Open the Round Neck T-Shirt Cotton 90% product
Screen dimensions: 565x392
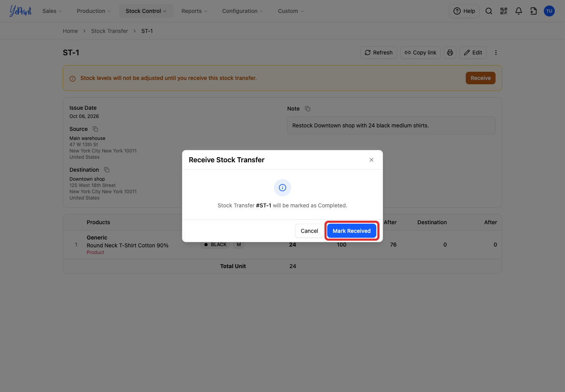tap(128, 245)
